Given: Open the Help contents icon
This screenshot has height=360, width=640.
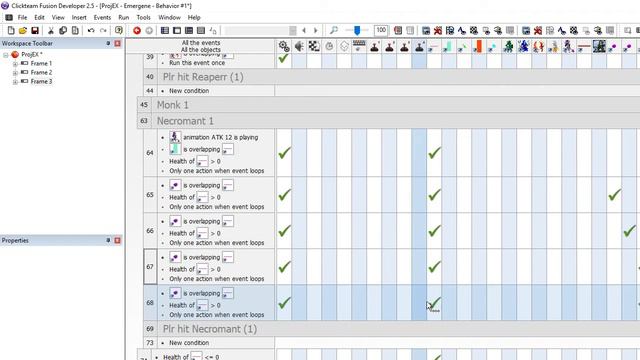Looking at the screenshot, I should pos(118,31).
